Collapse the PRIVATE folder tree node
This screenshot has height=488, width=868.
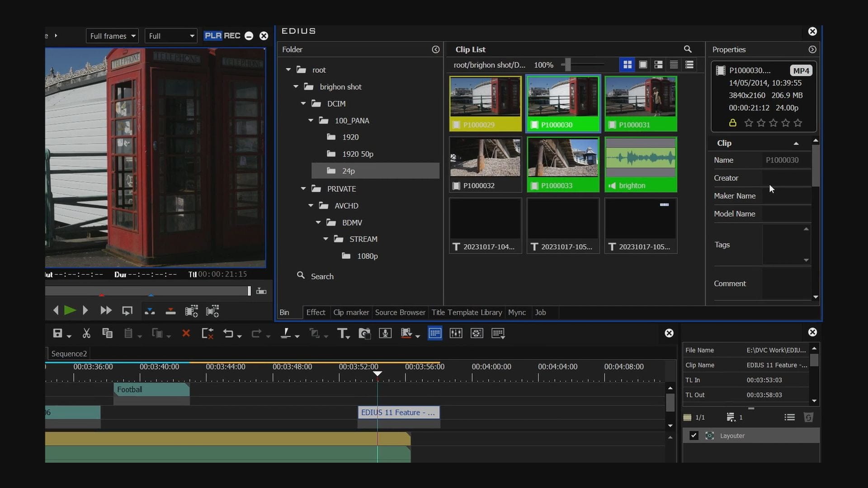[x=303, y=189]
